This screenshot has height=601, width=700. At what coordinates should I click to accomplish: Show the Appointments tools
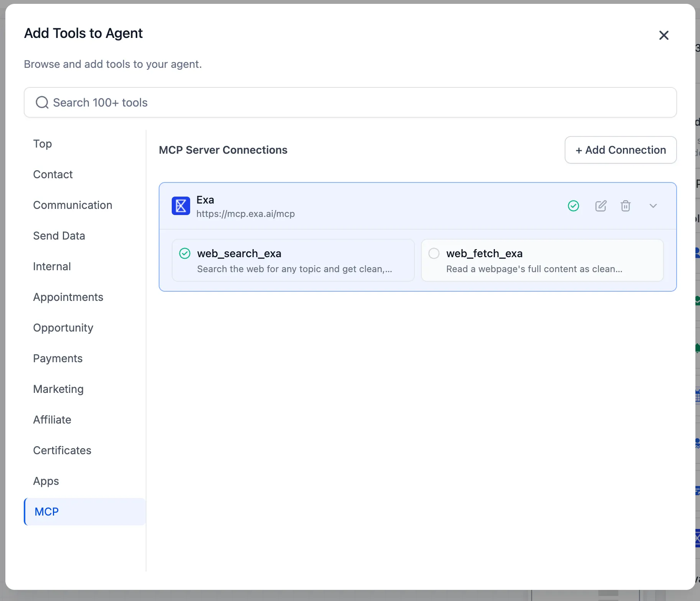click(x=68, y=297)
